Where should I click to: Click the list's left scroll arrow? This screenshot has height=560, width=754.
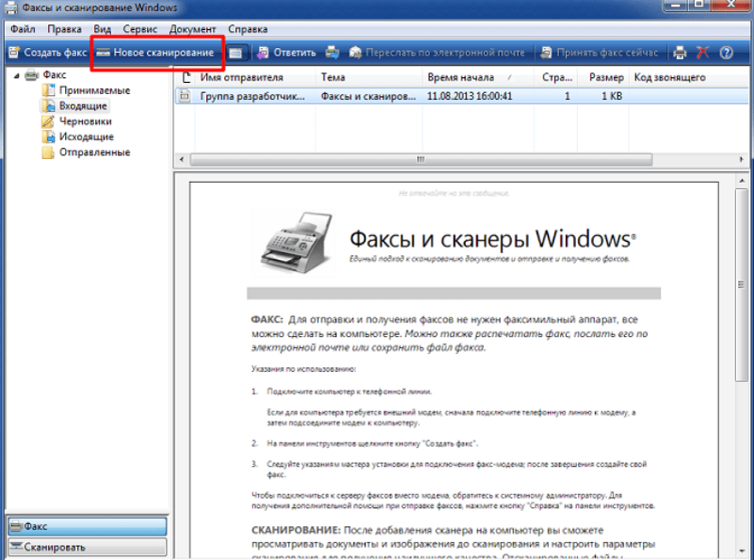[x=182, y=159]
